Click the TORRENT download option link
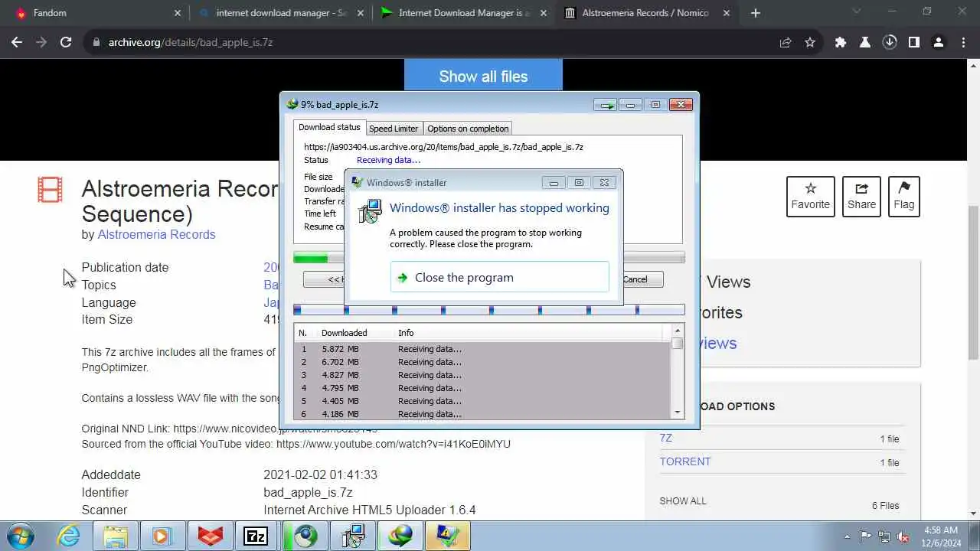Viewport: 980px width, 551px height. click(x=685, y=461)
